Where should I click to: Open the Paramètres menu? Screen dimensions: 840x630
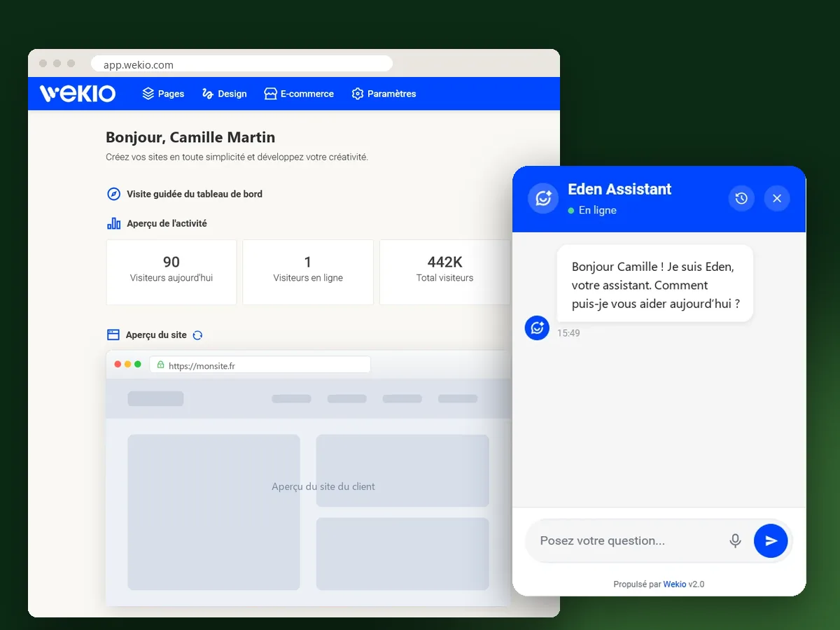pyautogui.click(x=384, y=94)
